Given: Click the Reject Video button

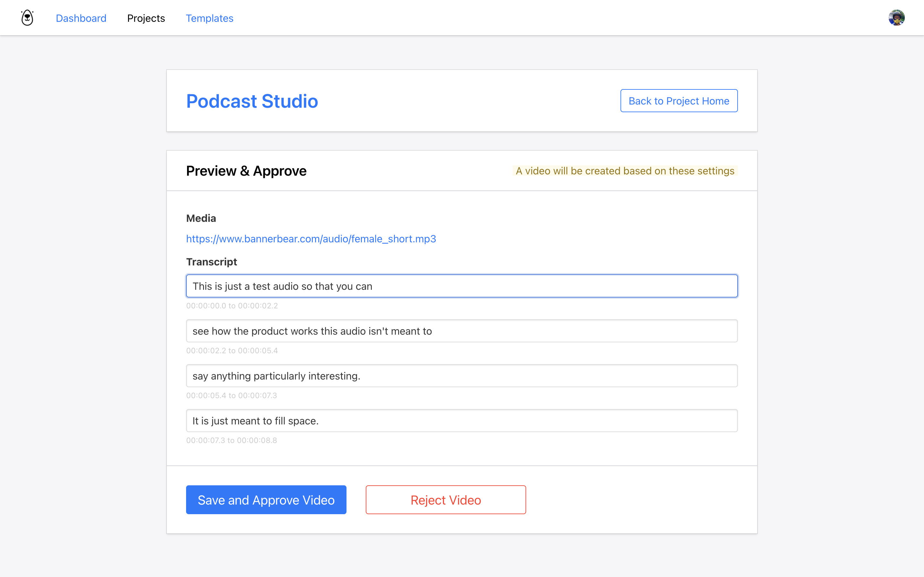Looking at the screenshot, I should point(446,500).
